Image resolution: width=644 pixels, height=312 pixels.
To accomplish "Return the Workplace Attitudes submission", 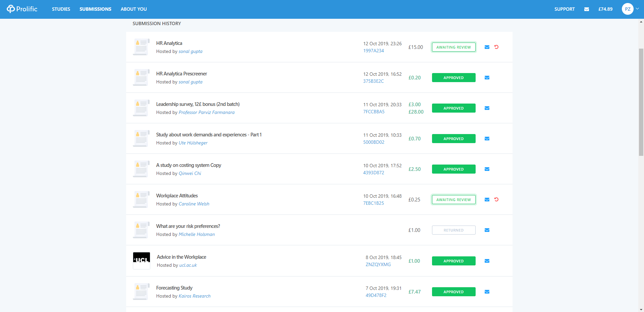I will (496, 199).
